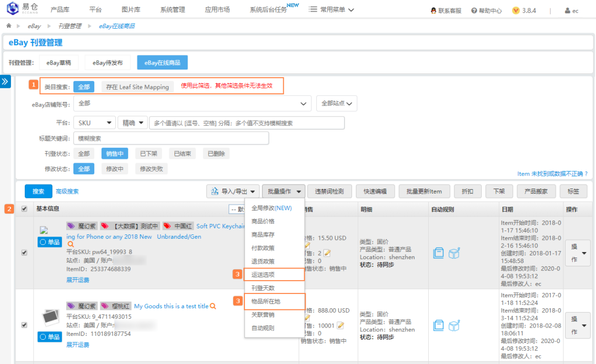The width and height of the screenshot is (596, 364).
Task: Click the 标签 button
Action: [x=573, y=191]
